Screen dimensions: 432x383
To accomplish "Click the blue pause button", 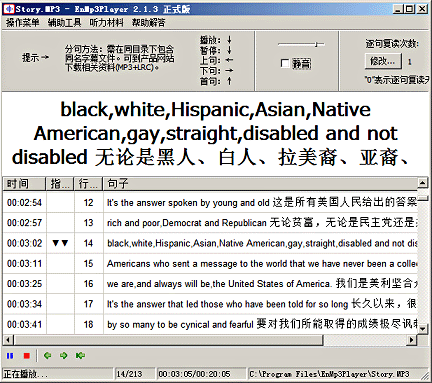I will click(10, 356).
